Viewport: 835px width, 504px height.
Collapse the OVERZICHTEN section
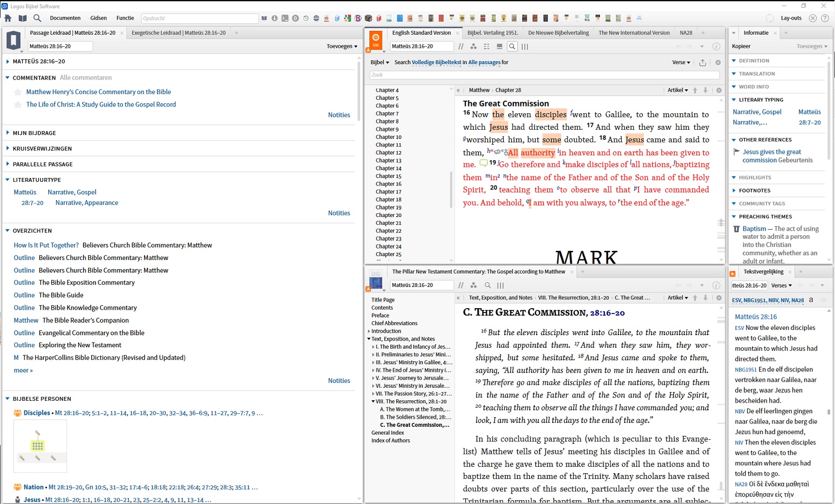coord(8,231)
